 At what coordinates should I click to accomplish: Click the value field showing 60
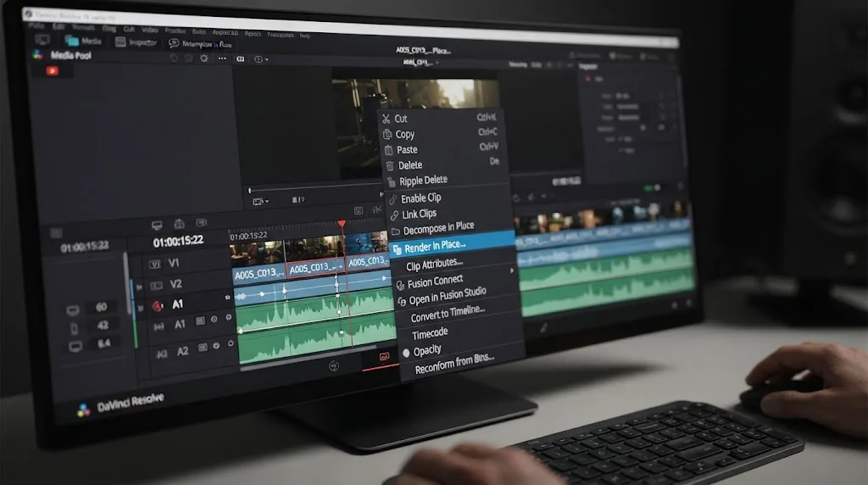(102, 307)
